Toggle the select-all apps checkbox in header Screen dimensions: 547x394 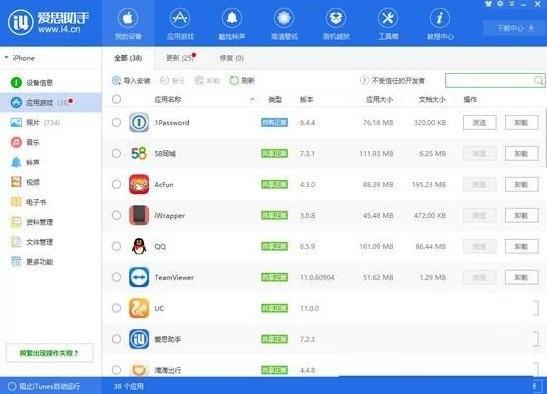[117, 99]
